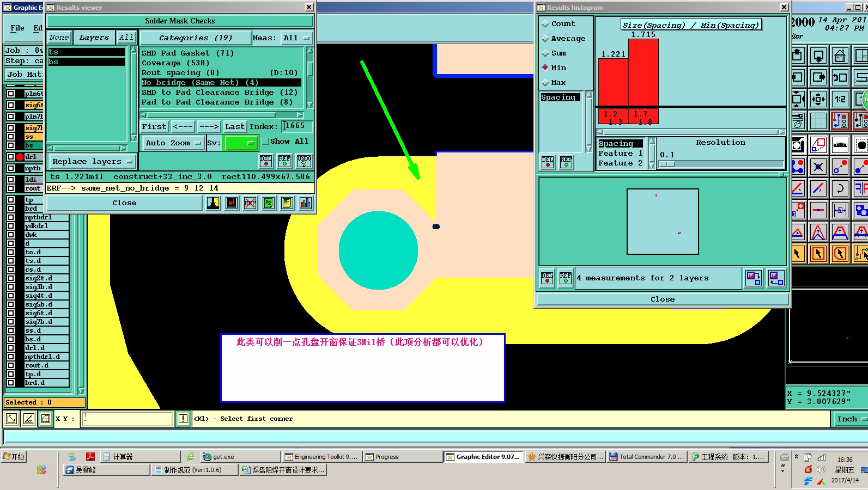Click the first chart-export icon near measurements text
Viewport: 868px width, 490px height.
click(754, 278)
